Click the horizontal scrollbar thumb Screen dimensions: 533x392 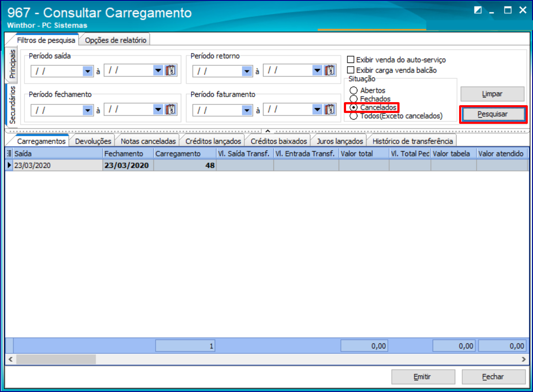[56, 359]
